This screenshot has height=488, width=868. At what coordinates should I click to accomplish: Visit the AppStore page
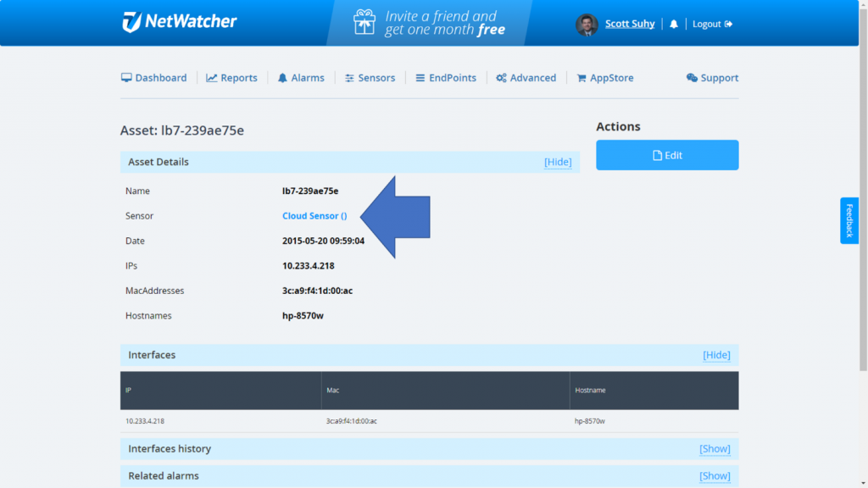pos(605,78)
